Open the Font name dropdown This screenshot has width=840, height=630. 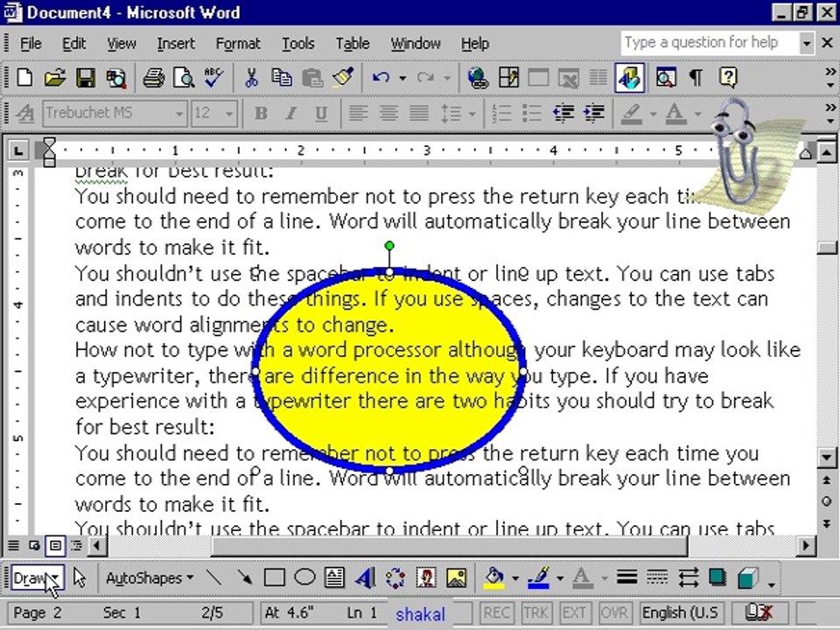[178, 114]
